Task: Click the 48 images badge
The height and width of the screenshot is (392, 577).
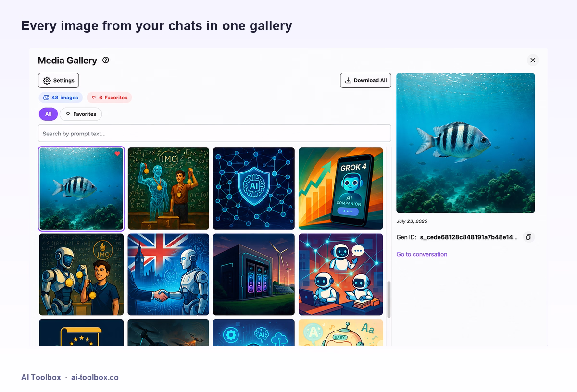Action: (61, 98)
